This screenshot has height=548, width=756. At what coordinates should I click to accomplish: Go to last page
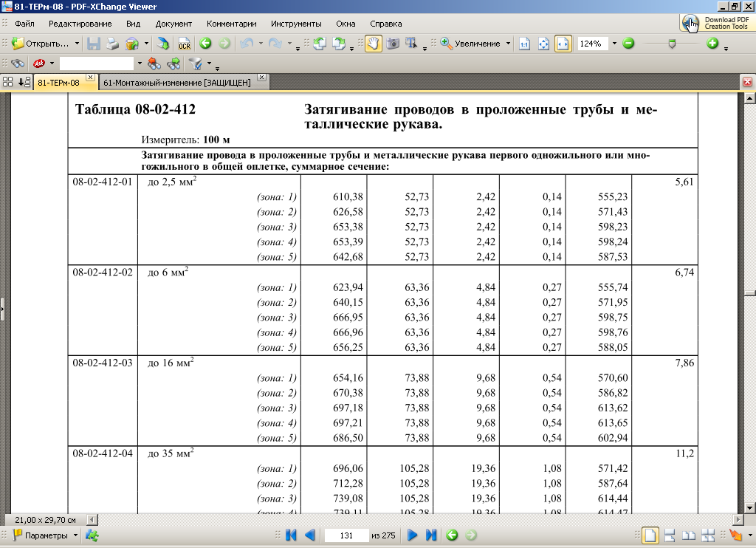coord(431,535)
